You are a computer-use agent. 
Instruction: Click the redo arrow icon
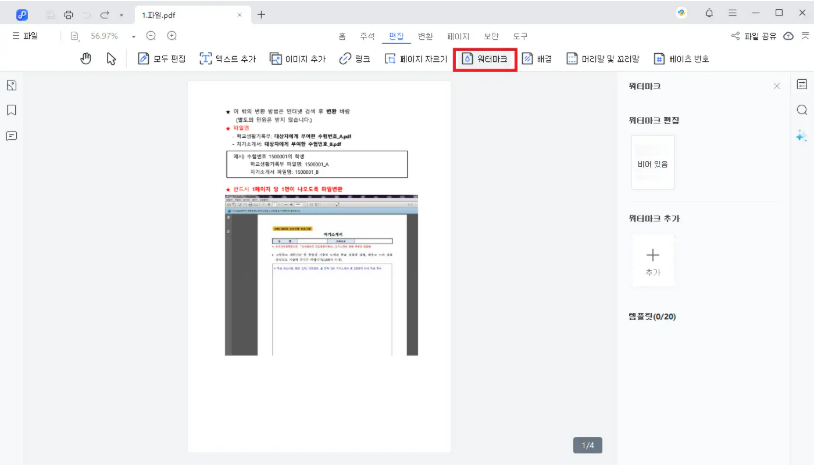105,15
